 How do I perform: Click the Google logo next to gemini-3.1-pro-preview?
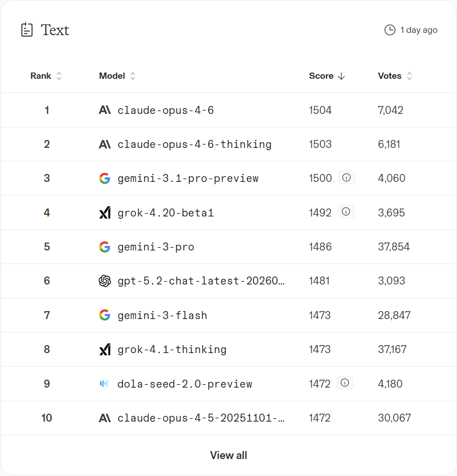pos(104,178)
